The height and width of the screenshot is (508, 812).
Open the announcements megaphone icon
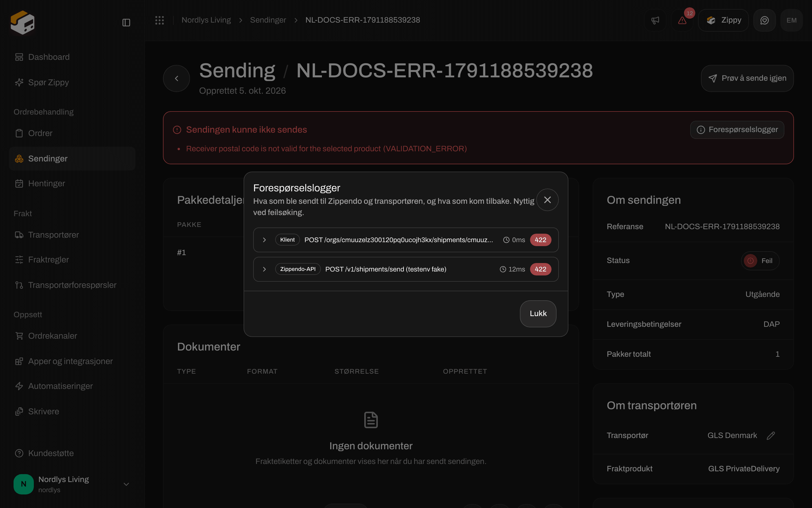click(x=655, y=20)
